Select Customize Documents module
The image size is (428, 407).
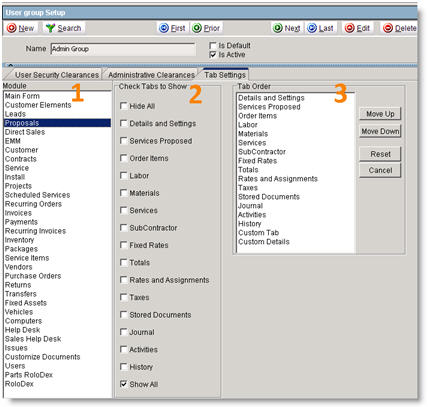pos(57,357)
